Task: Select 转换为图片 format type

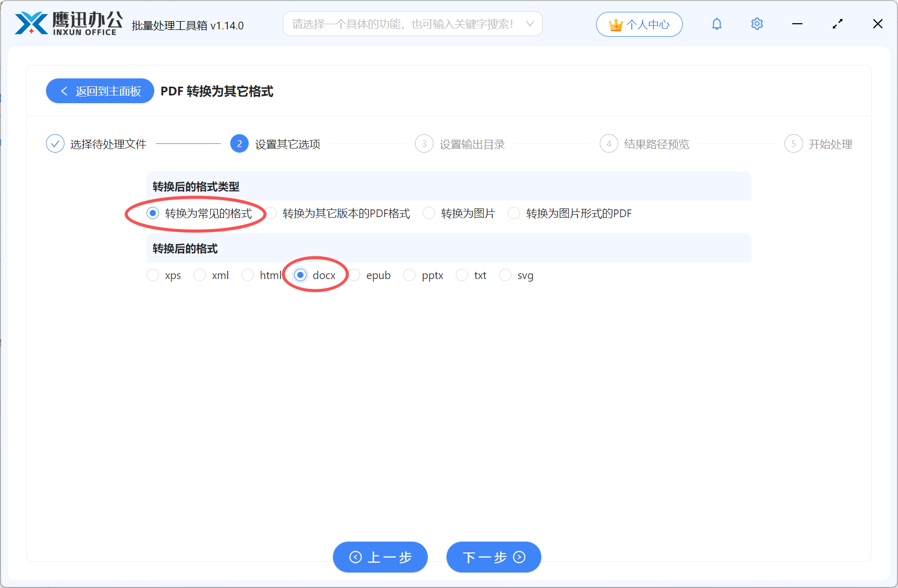Action: [x=429, y=213]
